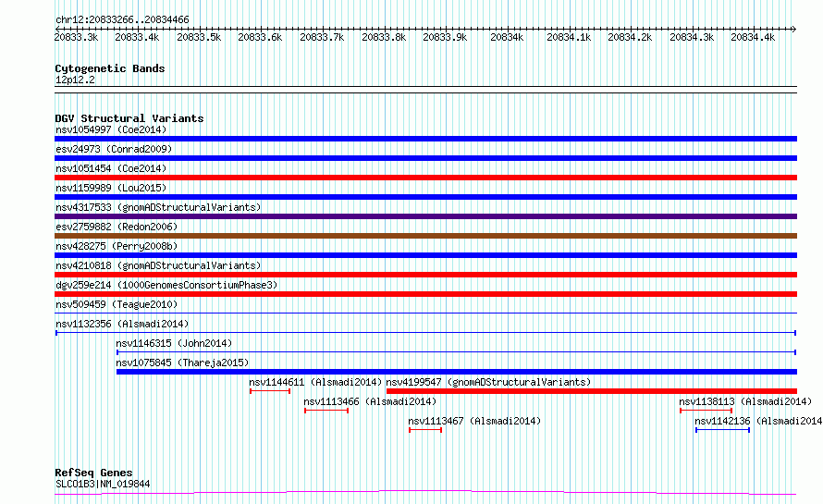
Task: Click the nsv1075845 (Thareja2015) label
Action: [x=182, y=363]
